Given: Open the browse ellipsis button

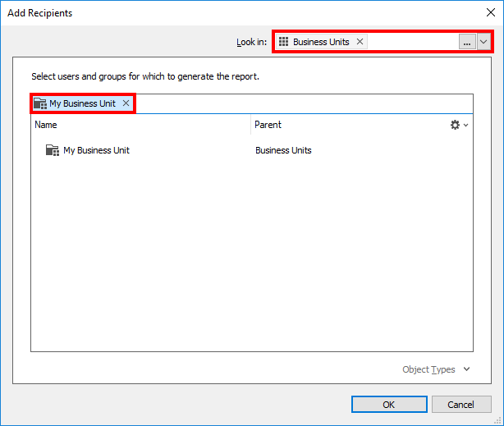Looking at the screenshot, I should coord(467,42).
